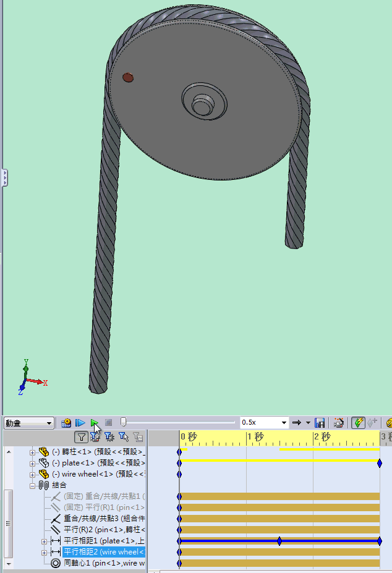The height and width of the screenshot is (573, 392).
Task: Select the 結合 folder label
Action: 59,485
